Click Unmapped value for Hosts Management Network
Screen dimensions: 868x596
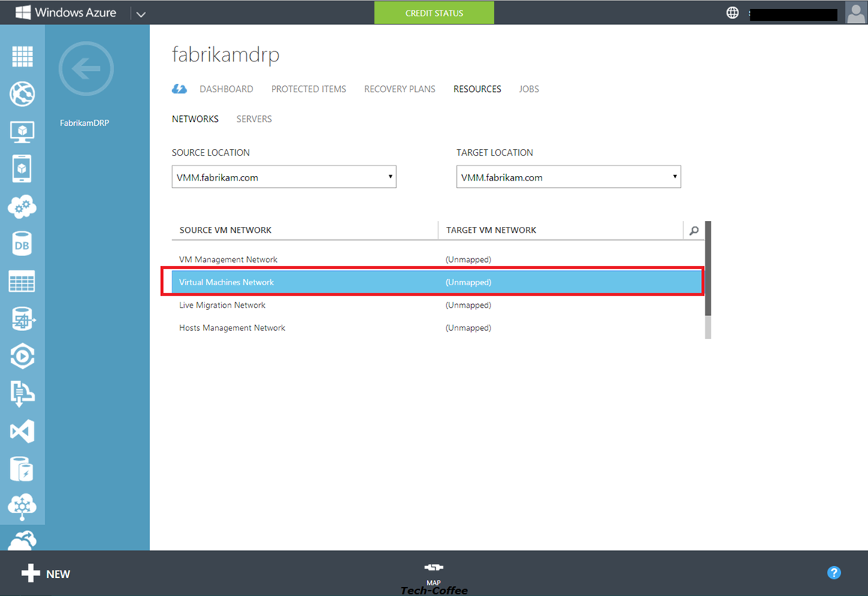pyautogui.click(x=468, y=328)
